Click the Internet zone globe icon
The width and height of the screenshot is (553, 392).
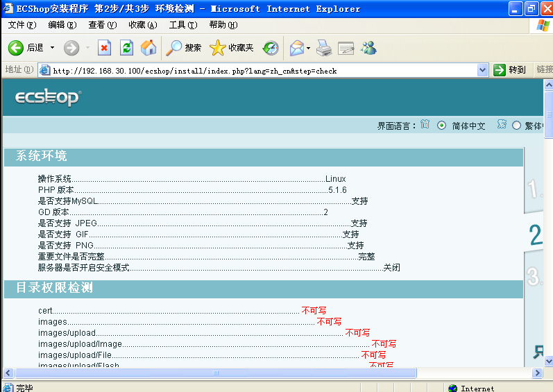coord(452,388)
